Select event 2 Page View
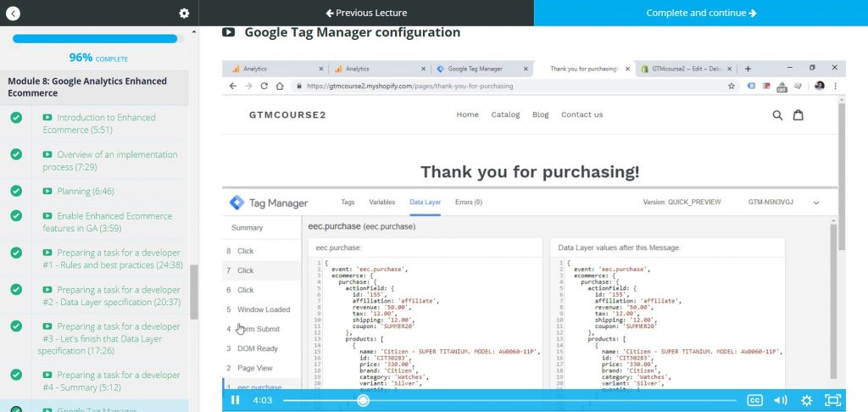This screenshot has height=412, width=868. point(261,368)
